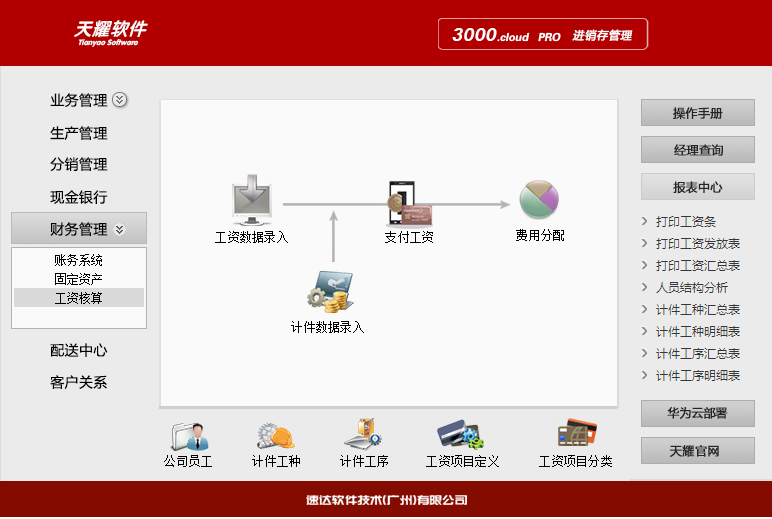
Task: Select 账务系统 in the submenu
Action: (x=79, y=260)
